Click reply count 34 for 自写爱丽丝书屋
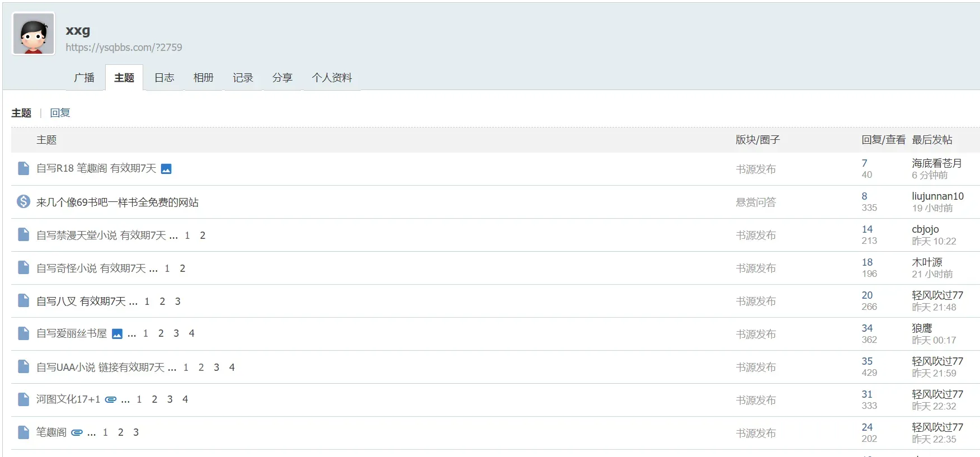 867,328
